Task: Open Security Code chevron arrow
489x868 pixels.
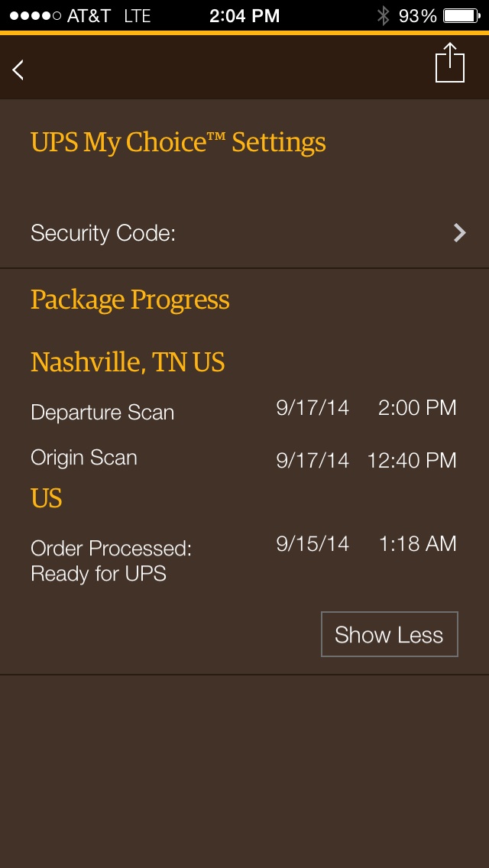Action: [x=460, y=233]
